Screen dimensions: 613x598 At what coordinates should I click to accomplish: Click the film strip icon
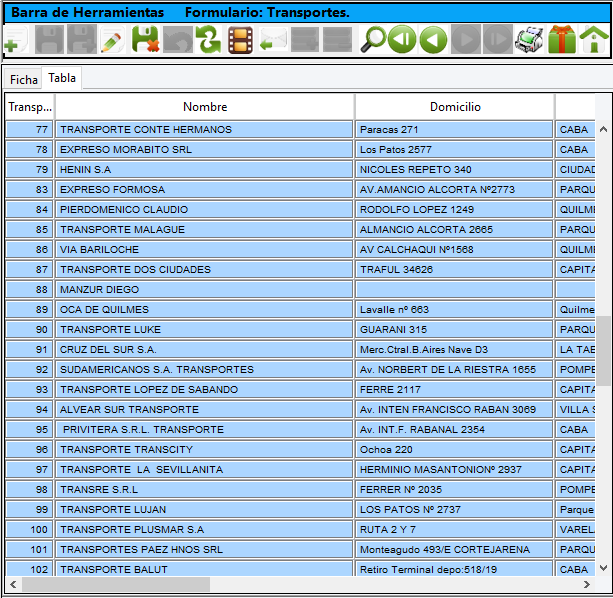click(240, 39)
